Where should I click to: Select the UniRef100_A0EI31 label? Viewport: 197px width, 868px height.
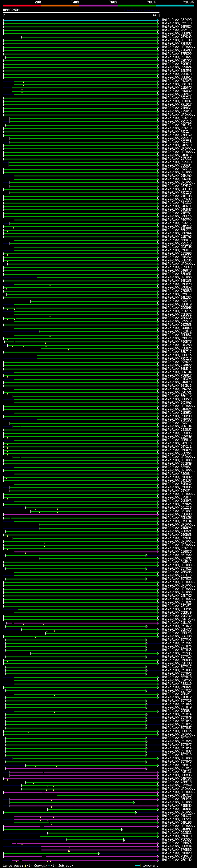(177, 772)
